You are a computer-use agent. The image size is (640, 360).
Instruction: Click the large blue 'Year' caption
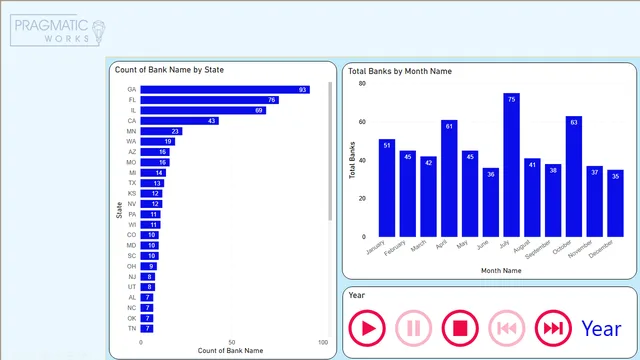coord(601,329)
